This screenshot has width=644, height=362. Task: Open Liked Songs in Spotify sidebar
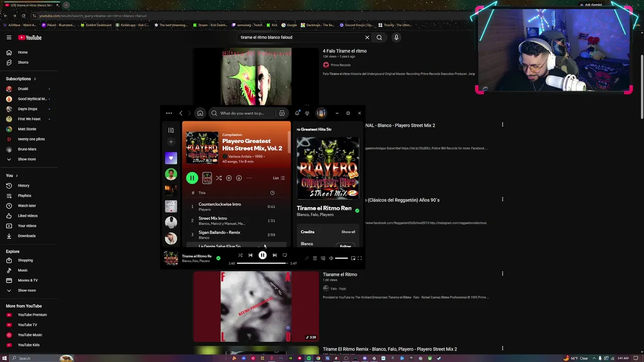[171, 158]
